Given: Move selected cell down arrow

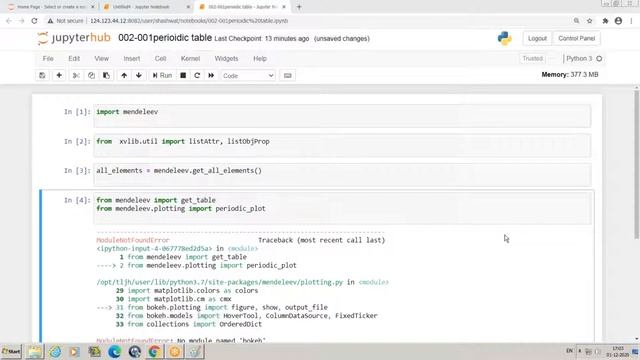Looking at the screenshot, I should [x=139, y=76].
